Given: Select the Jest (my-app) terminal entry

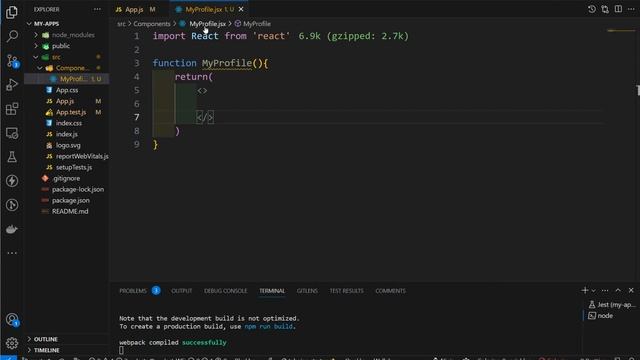Looking at the screenshot, I should [611, 304].
